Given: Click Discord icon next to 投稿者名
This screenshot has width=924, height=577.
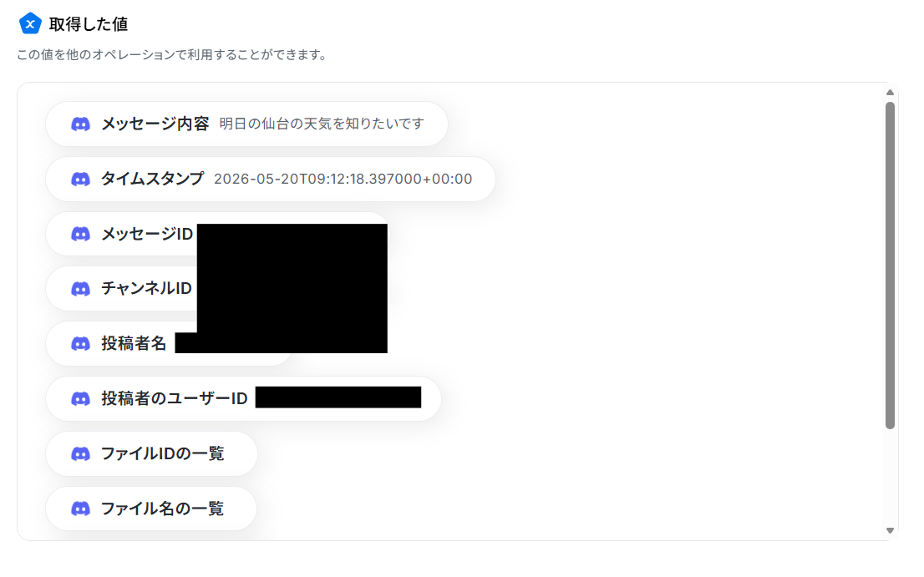Looking at the screenshot, I should (x=81, y=344).
